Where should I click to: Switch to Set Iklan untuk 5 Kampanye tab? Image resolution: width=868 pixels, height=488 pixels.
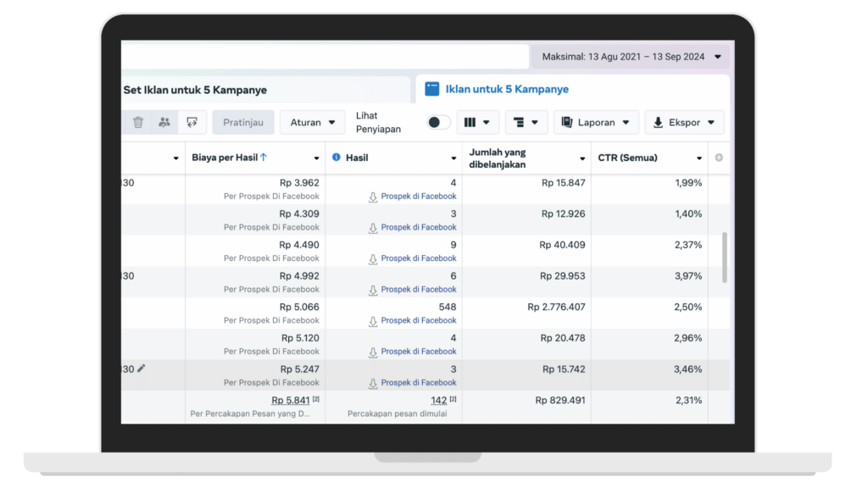(195, 90)
